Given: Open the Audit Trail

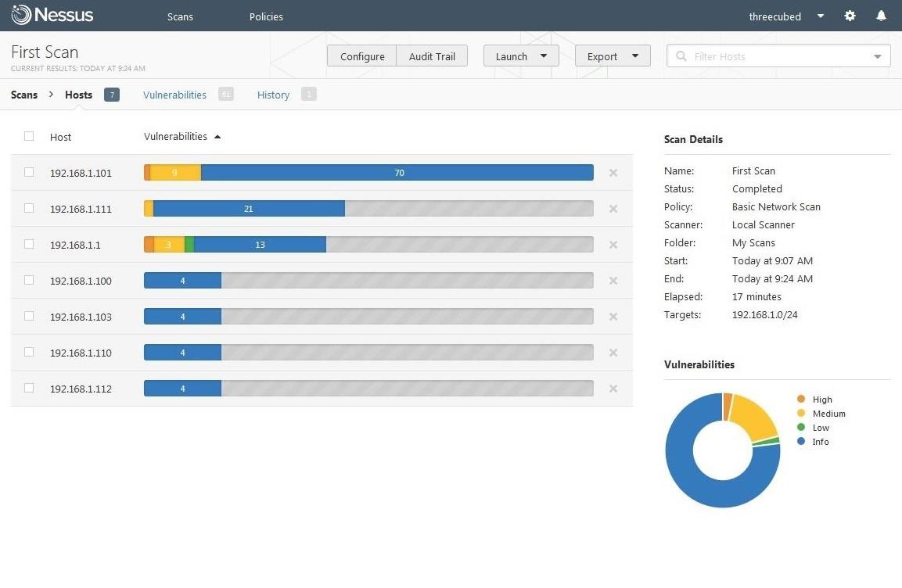Looking at the screenshot, I should click(432, 56).
